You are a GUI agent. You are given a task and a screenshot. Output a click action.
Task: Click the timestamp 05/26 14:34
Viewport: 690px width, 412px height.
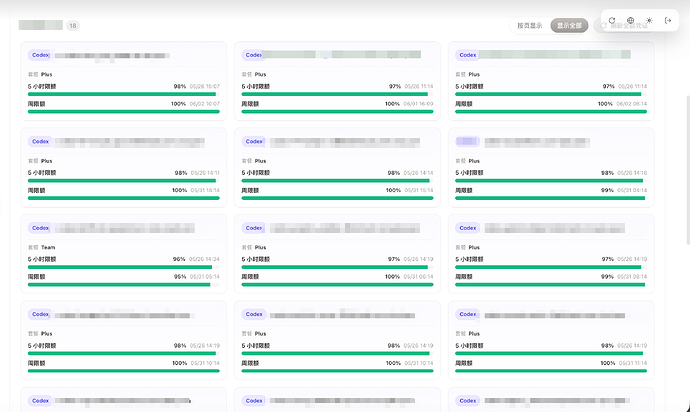tap(204, 259)
